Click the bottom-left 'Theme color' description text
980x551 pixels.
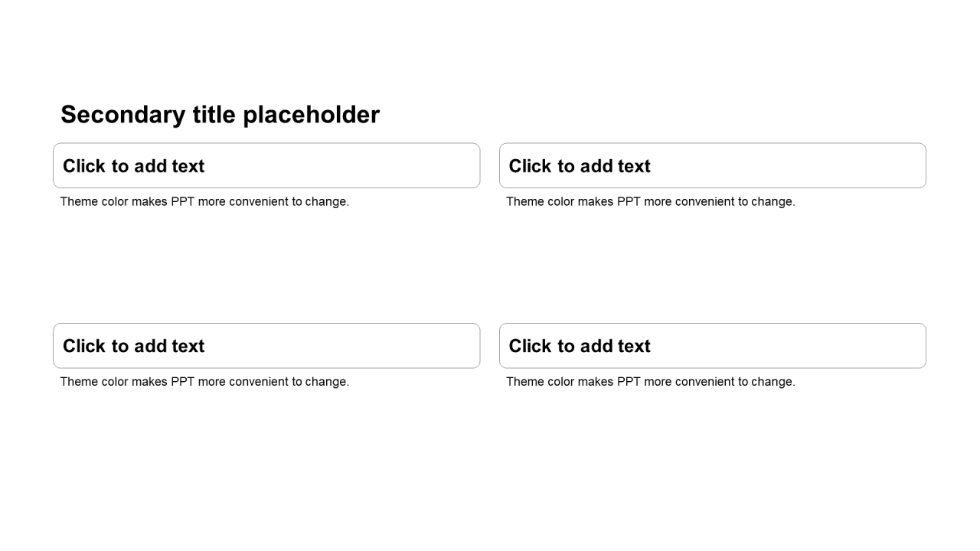(204, 382)
